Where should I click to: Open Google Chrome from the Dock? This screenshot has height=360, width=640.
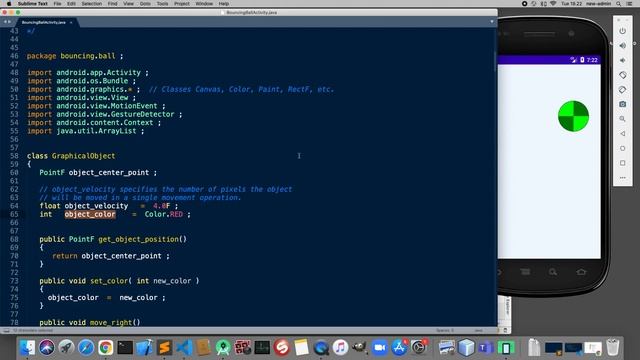105,347
